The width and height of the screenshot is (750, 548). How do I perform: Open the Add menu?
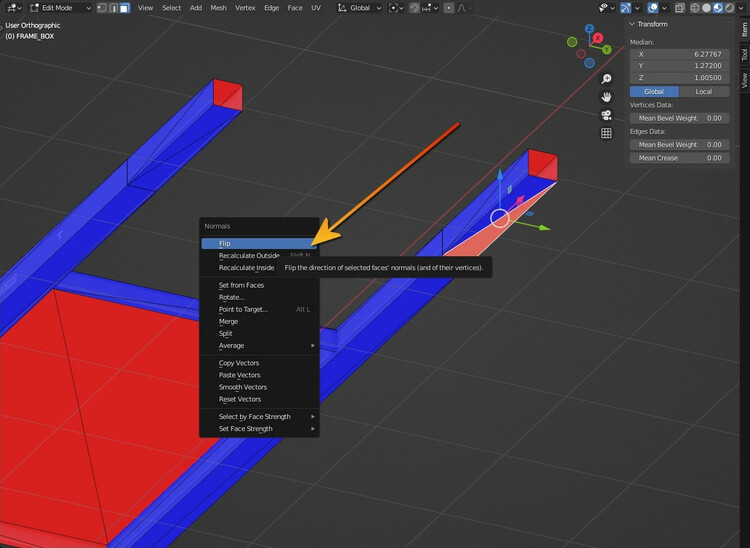[x=196, y=8]
